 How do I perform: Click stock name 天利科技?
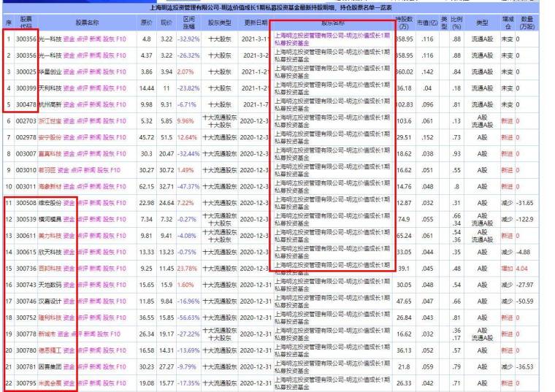pyautogui.click(x=50, y=88)
